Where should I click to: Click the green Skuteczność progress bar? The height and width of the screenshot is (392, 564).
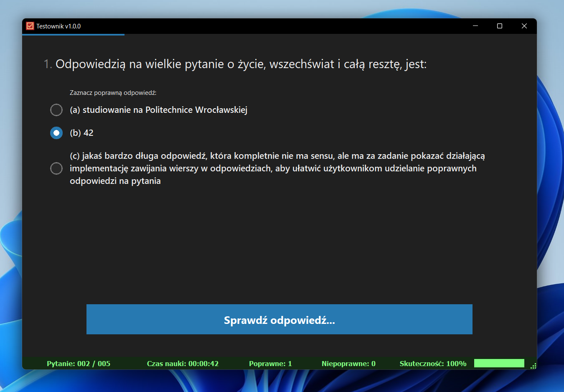[x=499, y=363]
